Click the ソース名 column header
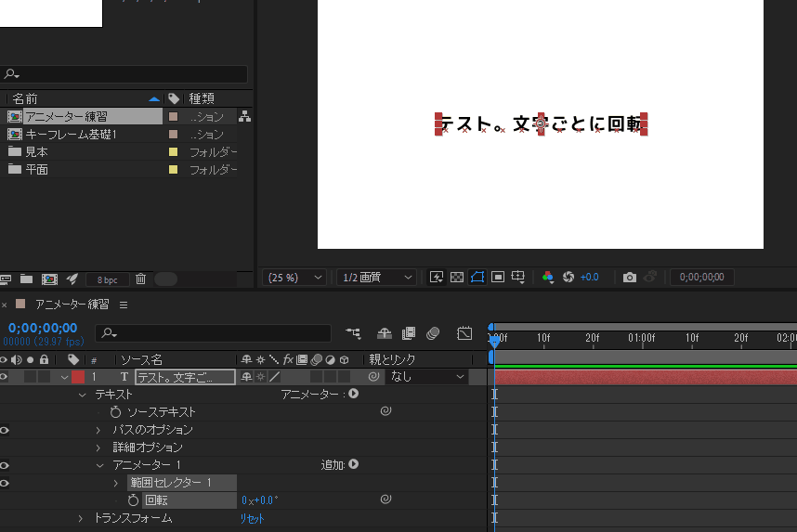 coord(141,359)
